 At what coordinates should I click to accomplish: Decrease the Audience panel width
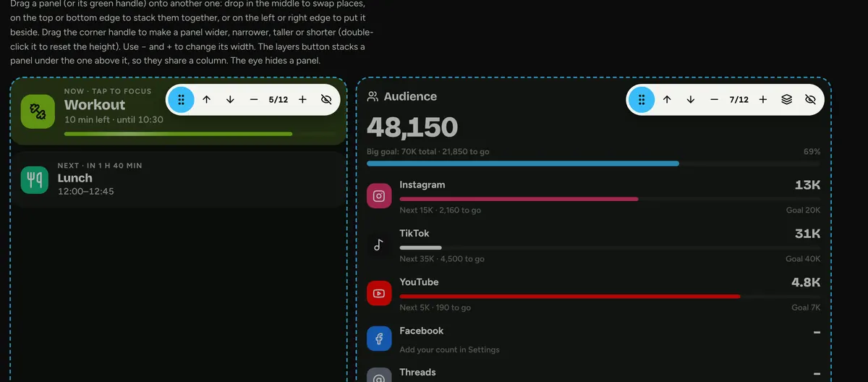pyautogui.click(x=714, y=99)
